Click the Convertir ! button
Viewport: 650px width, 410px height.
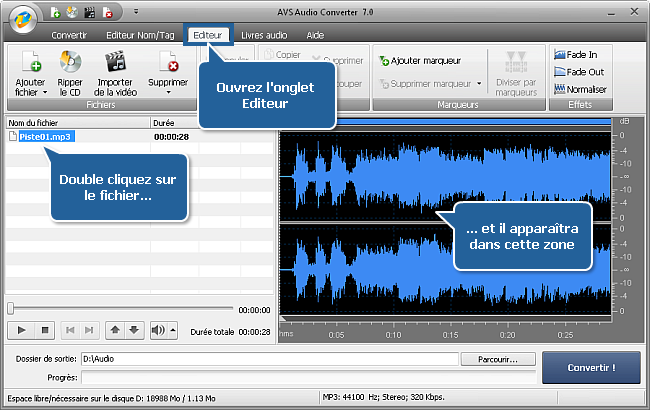[x=591, y=367]
